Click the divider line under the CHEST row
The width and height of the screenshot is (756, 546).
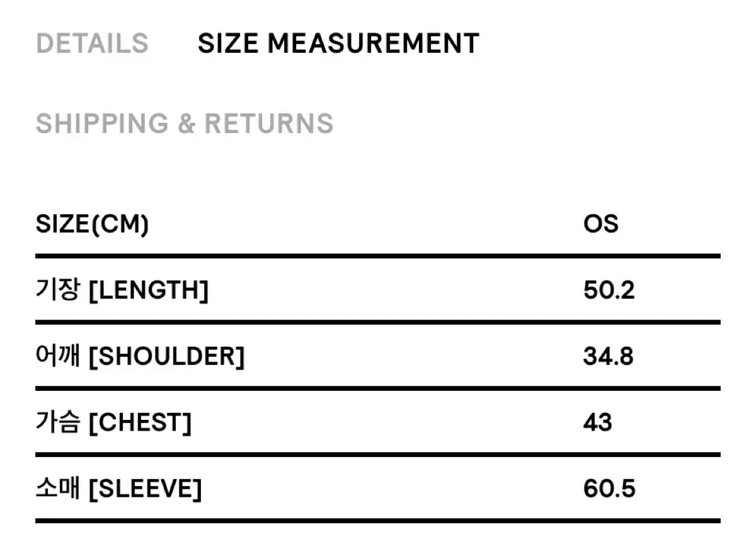point(378,454)
